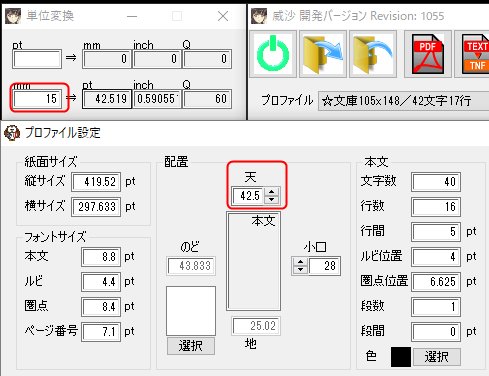Click the black 色 color swatch

click(x=401, y=357)
